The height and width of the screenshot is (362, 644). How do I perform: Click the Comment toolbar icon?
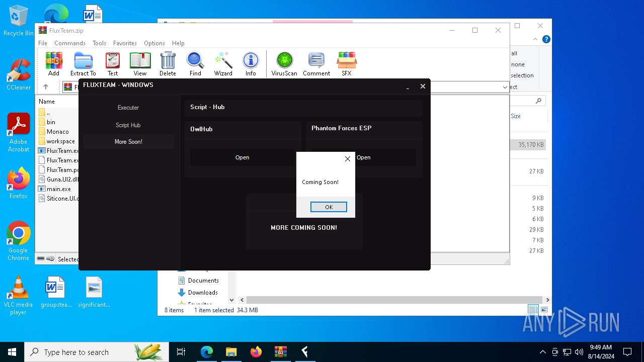pos(316,64)
